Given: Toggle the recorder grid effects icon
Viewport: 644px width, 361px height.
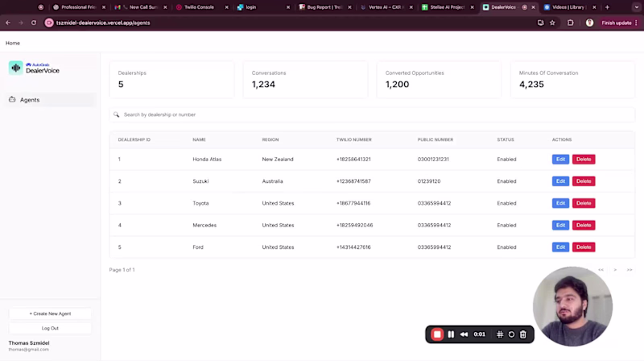Looking at the screenshot, I should tap(500, 334).
